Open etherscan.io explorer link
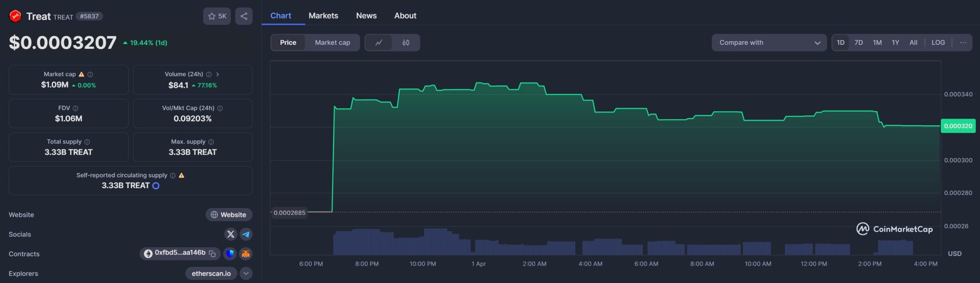980x283 pixels. point(211,273)
